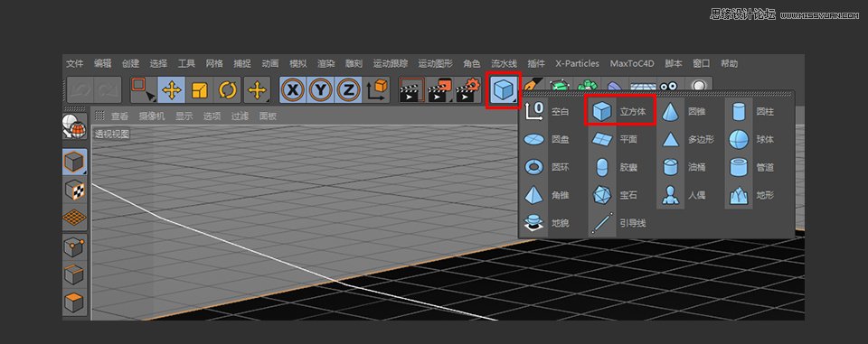Screen dimensions: 868x344
Task: Open the 帮助 menu
Action: [x=730, y=63]
